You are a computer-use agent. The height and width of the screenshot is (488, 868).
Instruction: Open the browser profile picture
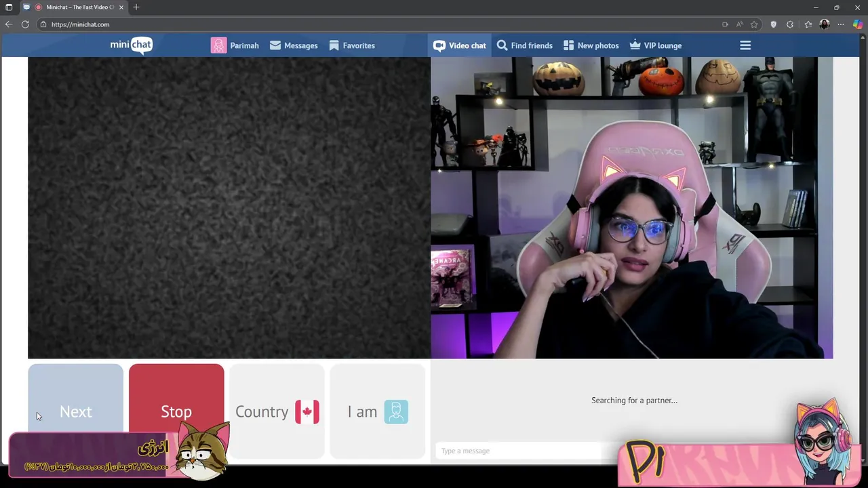tap(825, 24)
